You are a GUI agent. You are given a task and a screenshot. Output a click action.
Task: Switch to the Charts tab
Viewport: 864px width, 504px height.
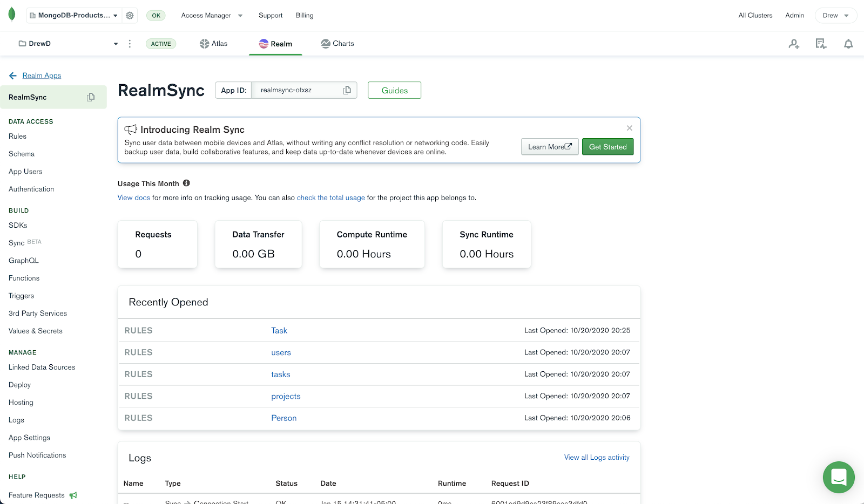[337, 44]
